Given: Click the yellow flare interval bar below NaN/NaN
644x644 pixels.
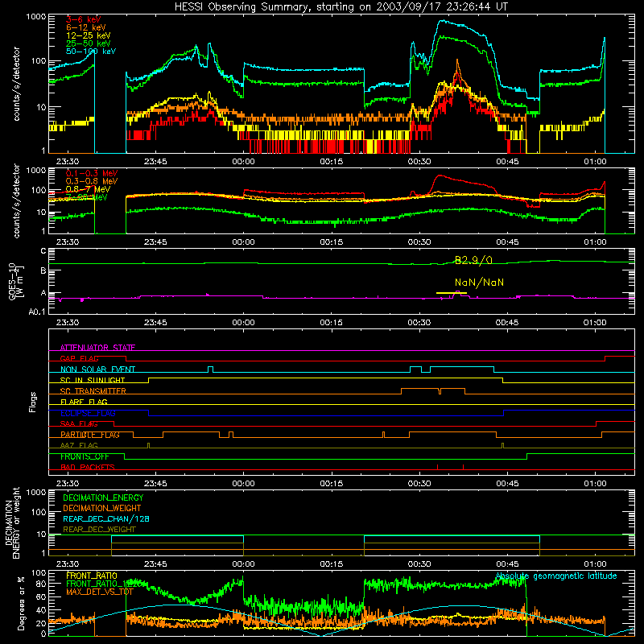Looking at the screenshot, I should (452, 293).
